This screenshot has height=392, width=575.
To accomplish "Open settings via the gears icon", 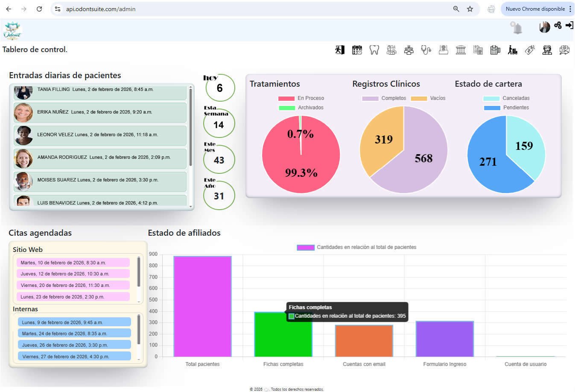I will [x=557, y=26].
